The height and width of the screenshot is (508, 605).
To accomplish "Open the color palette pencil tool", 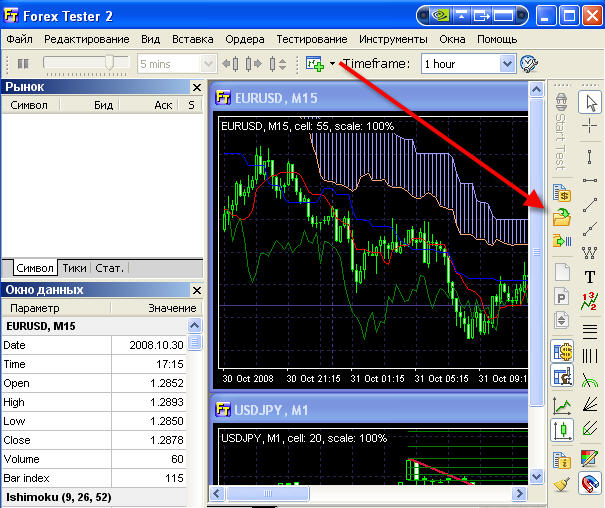I will coord(590,459).
